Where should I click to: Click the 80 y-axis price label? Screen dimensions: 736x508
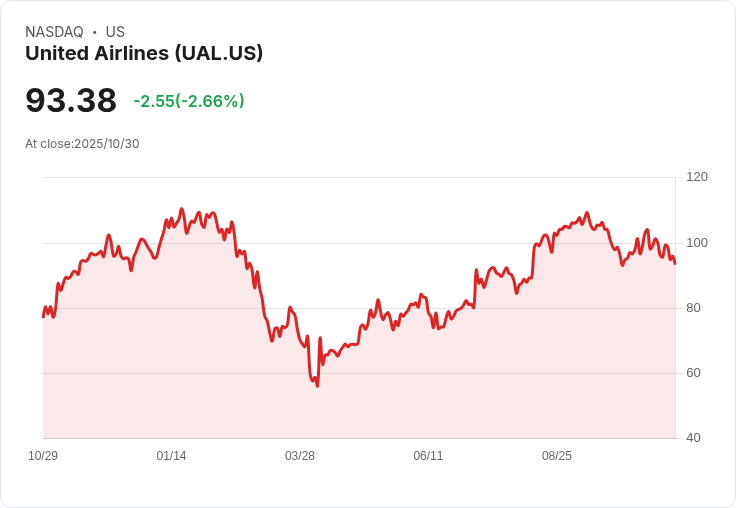click(x=693, y=308)
